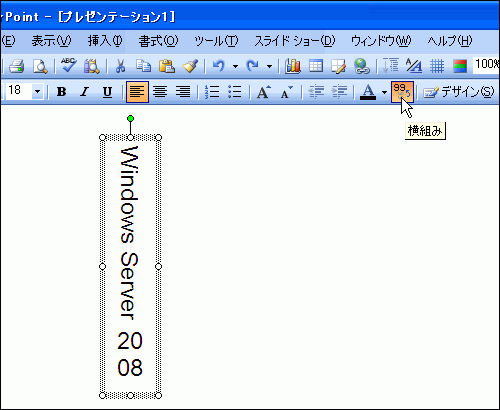500x410 pixels.
Task: Open the Research binoculars-book icon
Action: click(x=91, y=66)
